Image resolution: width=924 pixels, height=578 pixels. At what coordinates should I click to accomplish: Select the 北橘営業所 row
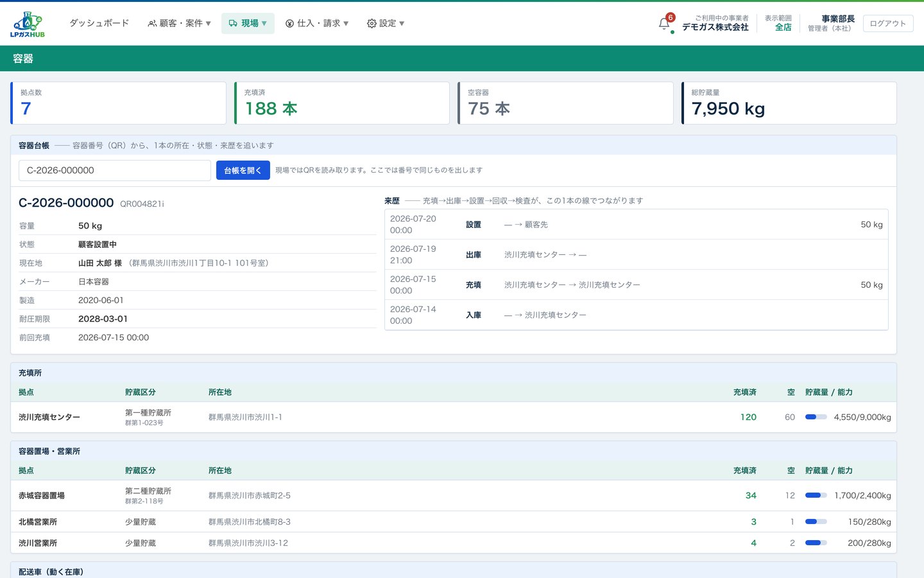point(454,521)
